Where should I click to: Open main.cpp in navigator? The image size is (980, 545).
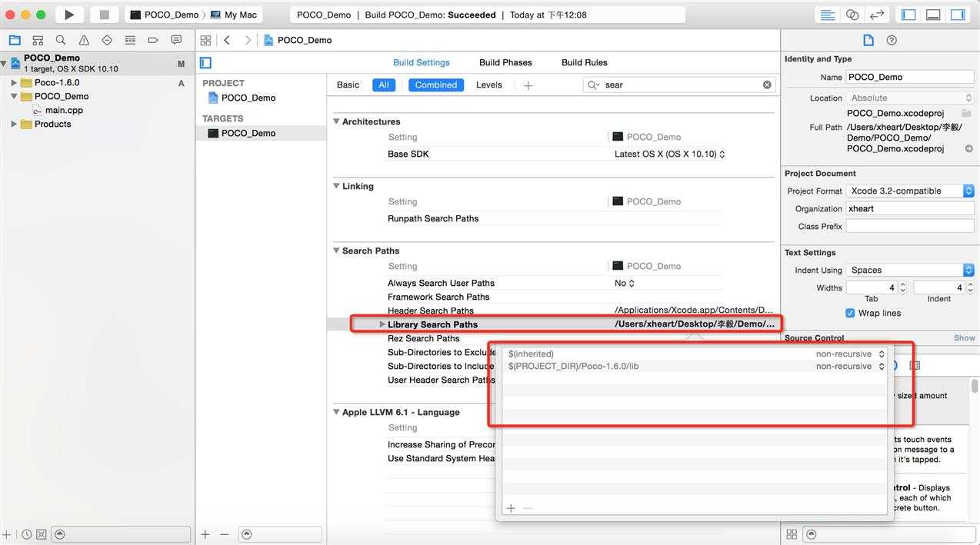pos(64,110)
